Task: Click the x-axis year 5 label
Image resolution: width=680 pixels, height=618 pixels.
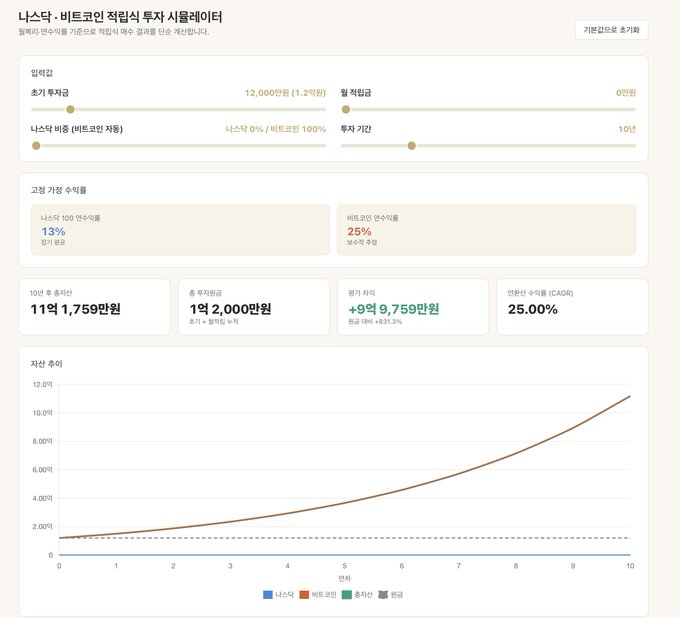Action: pos(344,566)
